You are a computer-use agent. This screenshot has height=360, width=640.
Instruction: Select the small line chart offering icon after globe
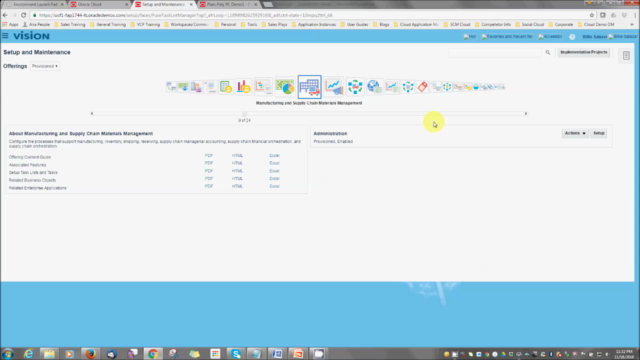[x=392, y=87]
